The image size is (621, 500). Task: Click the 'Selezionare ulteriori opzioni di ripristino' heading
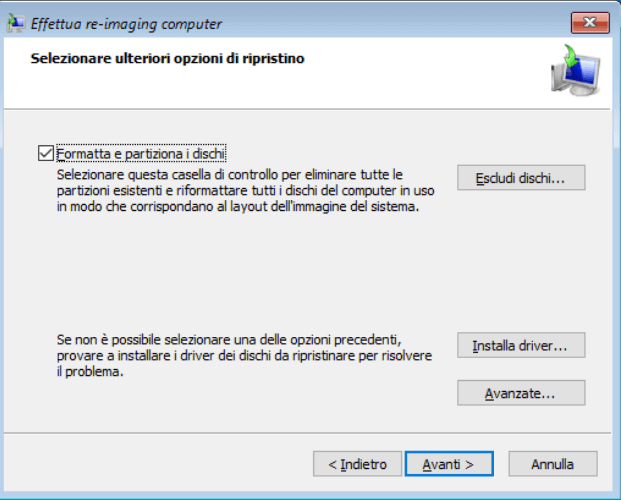[x=167, y=59]
